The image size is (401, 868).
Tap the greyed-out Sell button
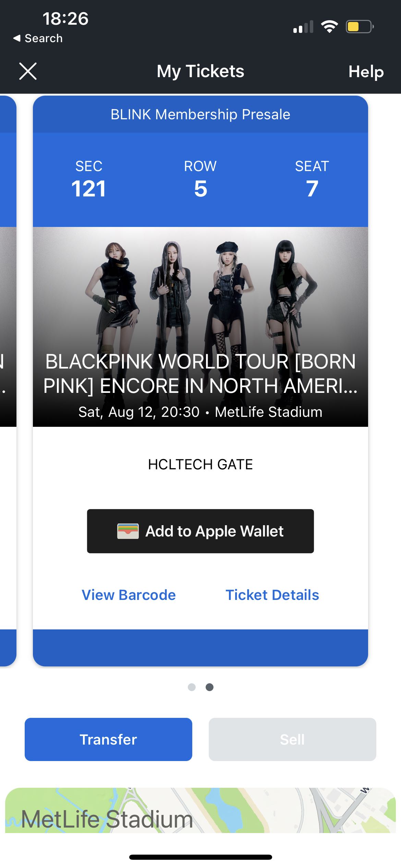click(x=292, y=739)
